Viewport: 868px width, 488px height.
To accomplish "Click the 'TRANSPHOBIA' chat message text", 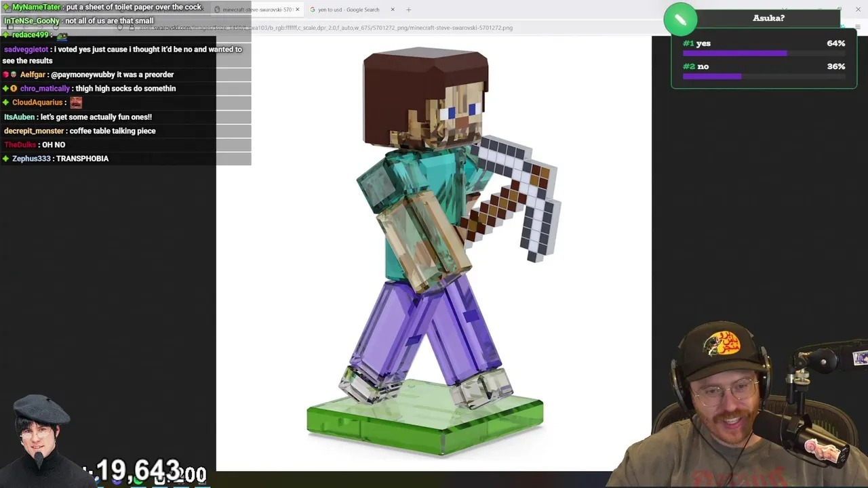I will (x=82, y=159).
